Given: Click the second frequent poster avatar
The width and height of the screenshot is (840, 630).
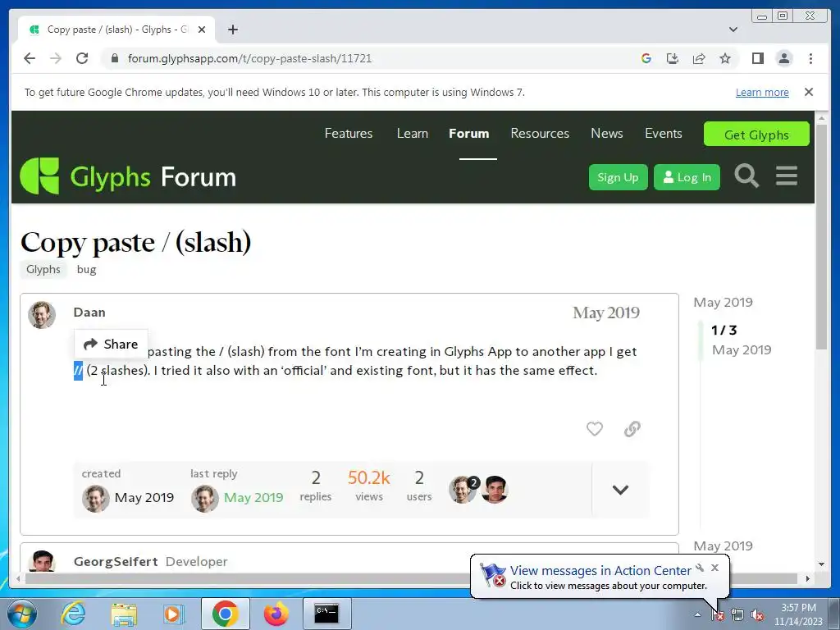Looking at the screenshot, I should [x=494, y=490].
